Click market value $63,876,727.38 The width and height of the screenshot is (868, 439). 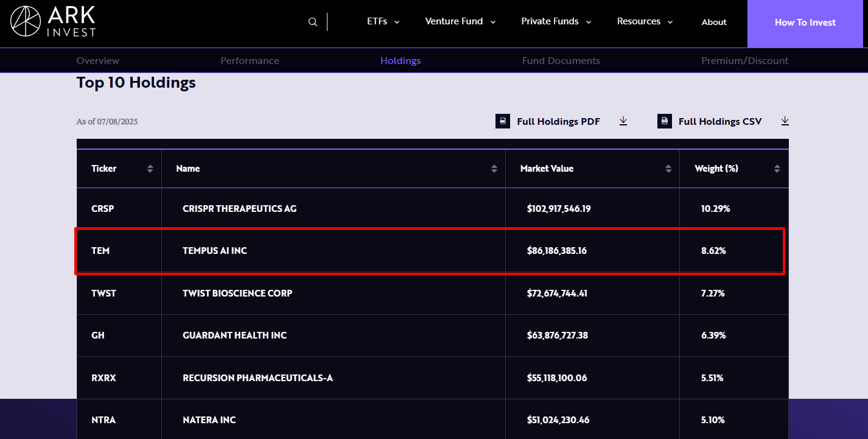pyautogui.click(x=558, y=335)
